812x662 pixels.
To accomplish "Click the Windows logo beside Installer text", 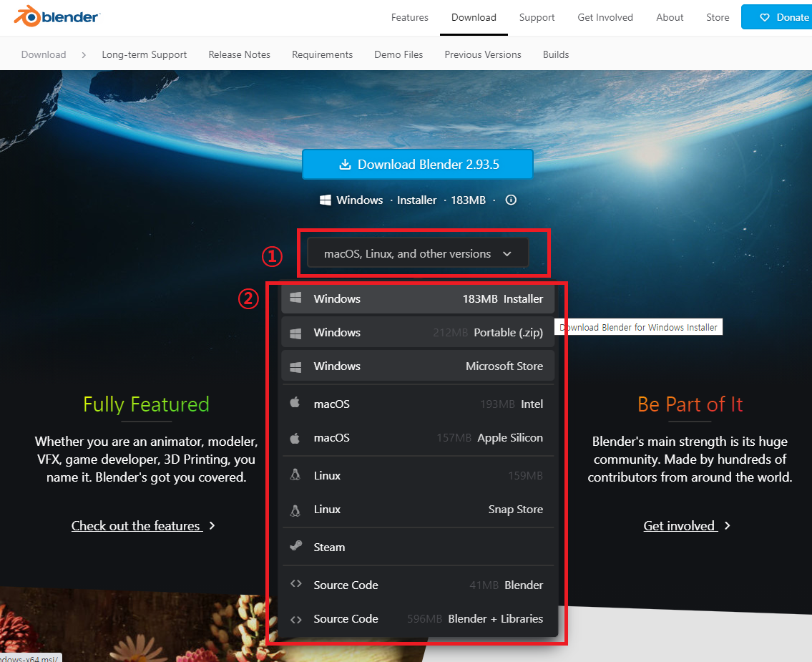I will tap(326, 200).
